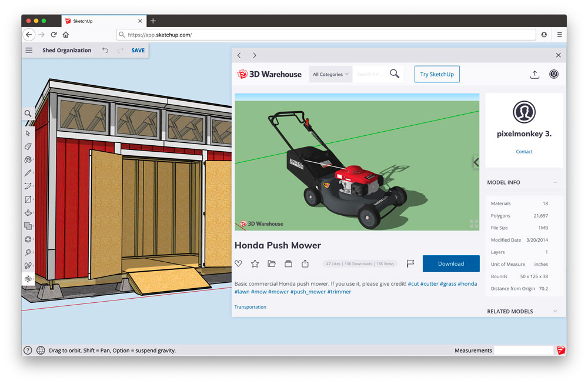Click the 3D Warehouse logo

coord(269,74)
